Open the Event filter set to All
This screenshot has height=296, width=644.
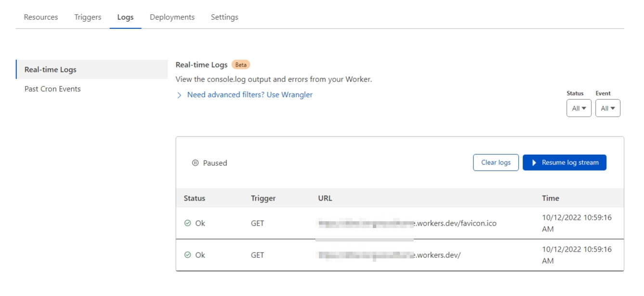608,108
